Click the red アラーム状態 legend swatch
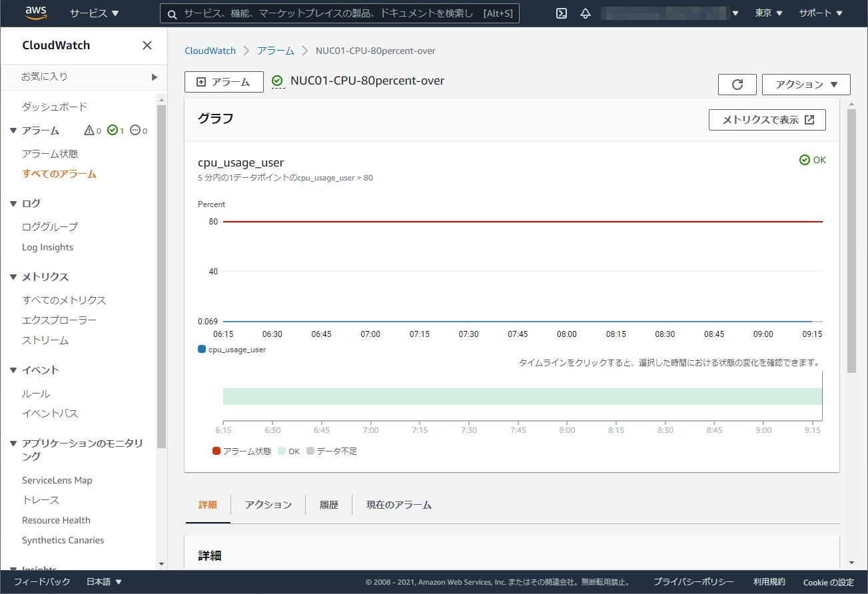 [x=217, y=451]
